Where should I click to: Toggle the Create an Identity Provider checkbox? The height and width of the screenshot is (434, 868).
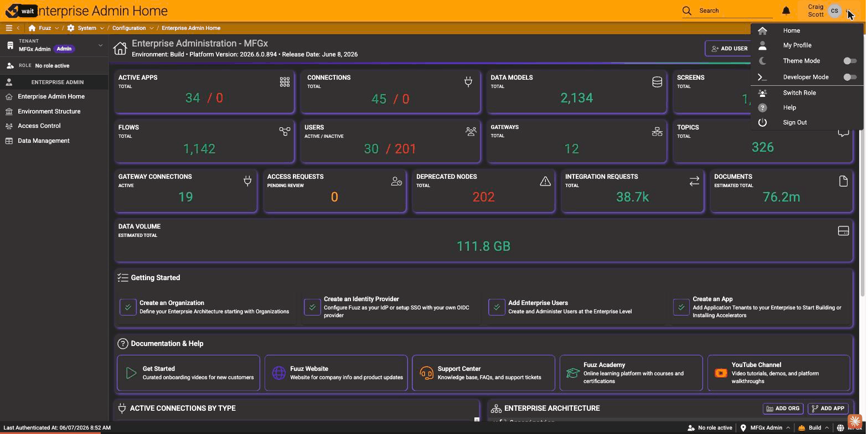click(312, 307)
